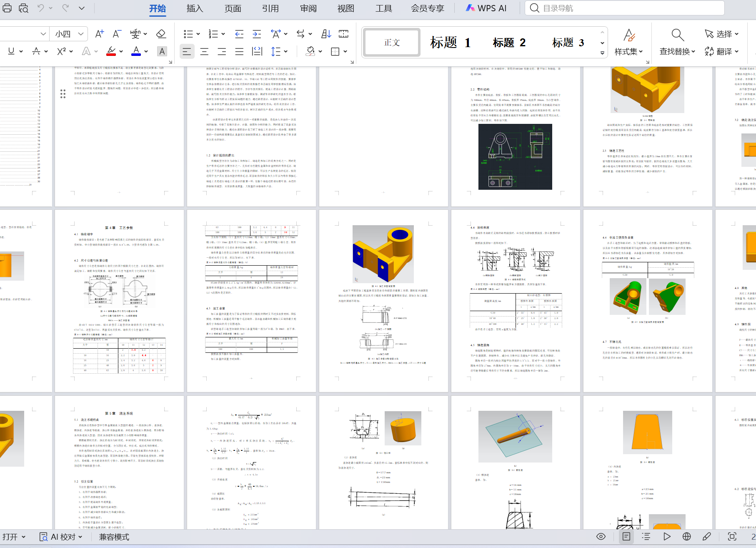The image size is (756, 548).
Task: Click the print icon
Action: tap(7, 8)
